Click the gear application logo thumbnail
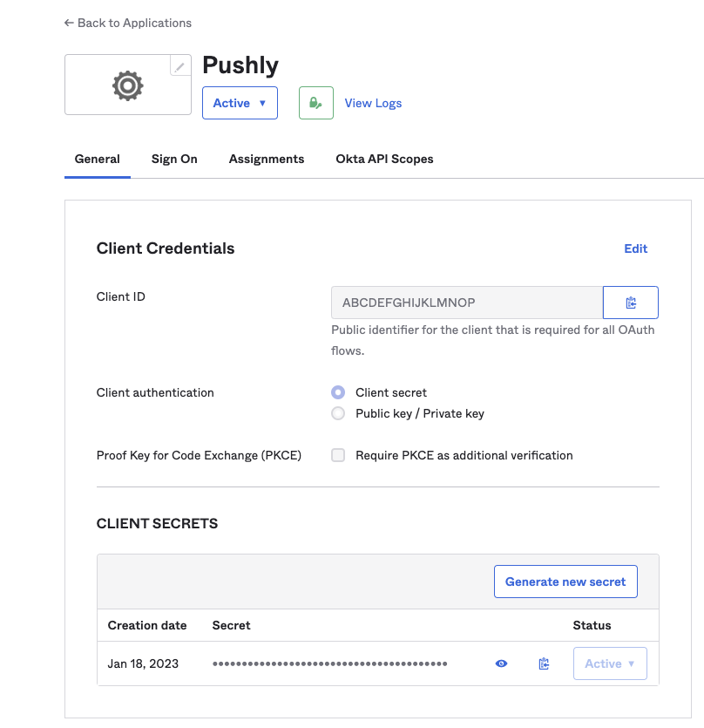Screen dimensions: 704x728 pos(127,85)
